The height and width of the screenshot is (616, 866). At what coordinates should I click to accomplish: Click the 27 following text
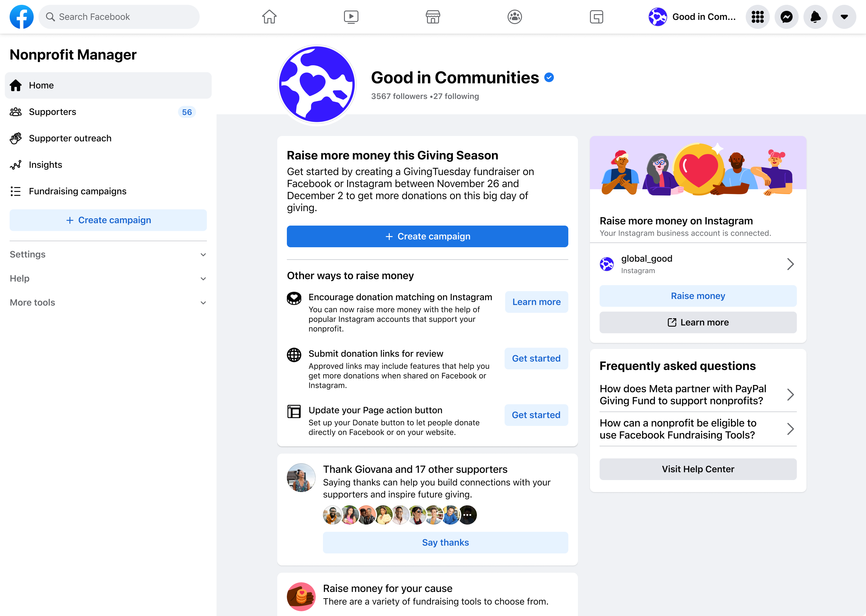coord(456,96)
